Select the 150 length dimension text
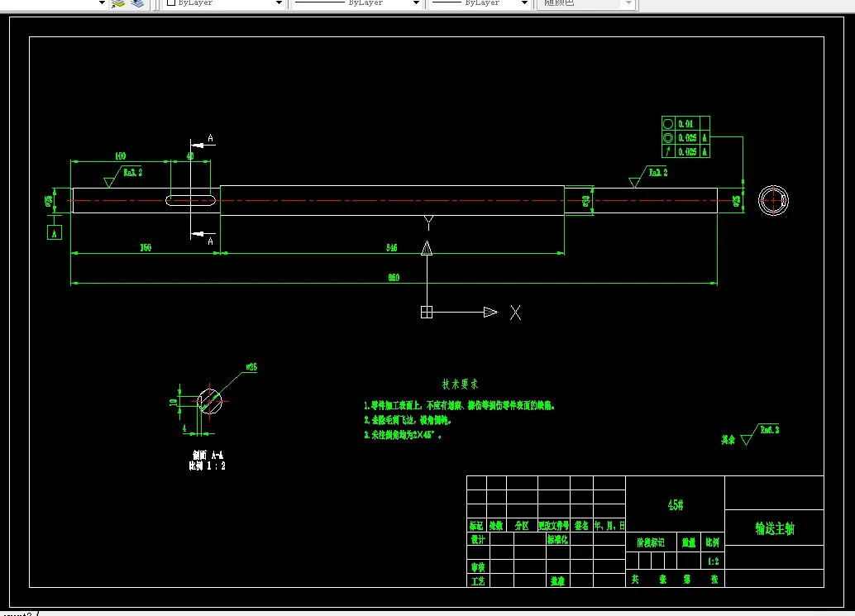This screenshot has height=616, width=855. tap(146, 247)
